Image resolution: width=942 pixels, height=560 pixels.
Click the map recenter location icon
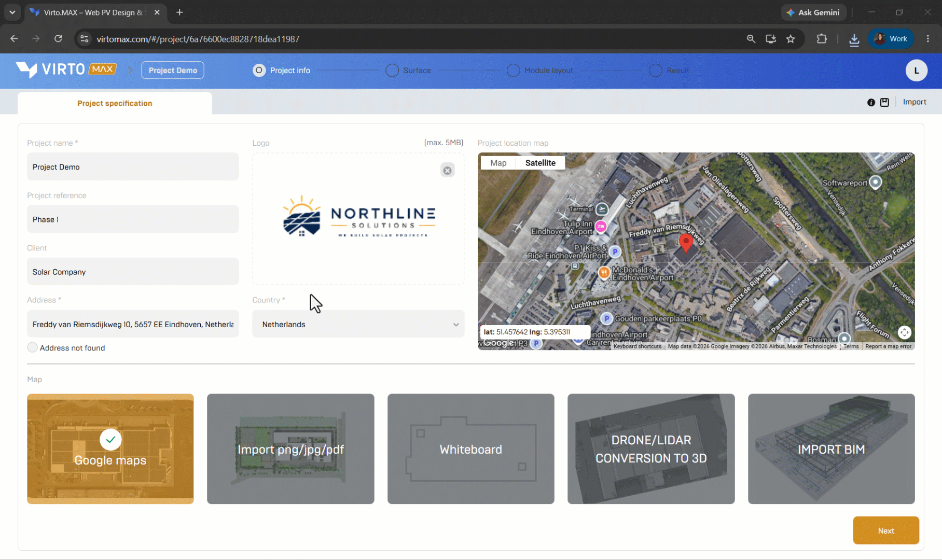[904, 332]
